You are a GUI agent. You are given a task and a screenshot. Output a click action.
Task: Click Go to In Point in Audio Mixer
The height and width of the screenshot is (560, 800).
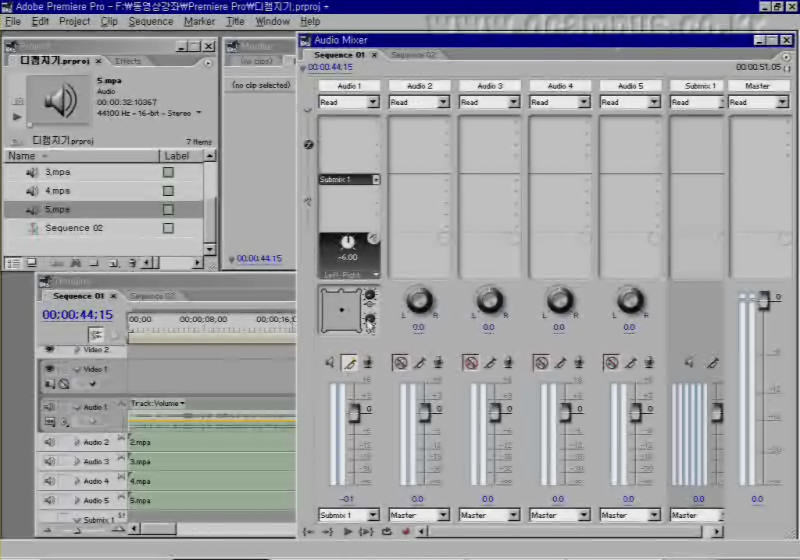click(x=308, y=531)
